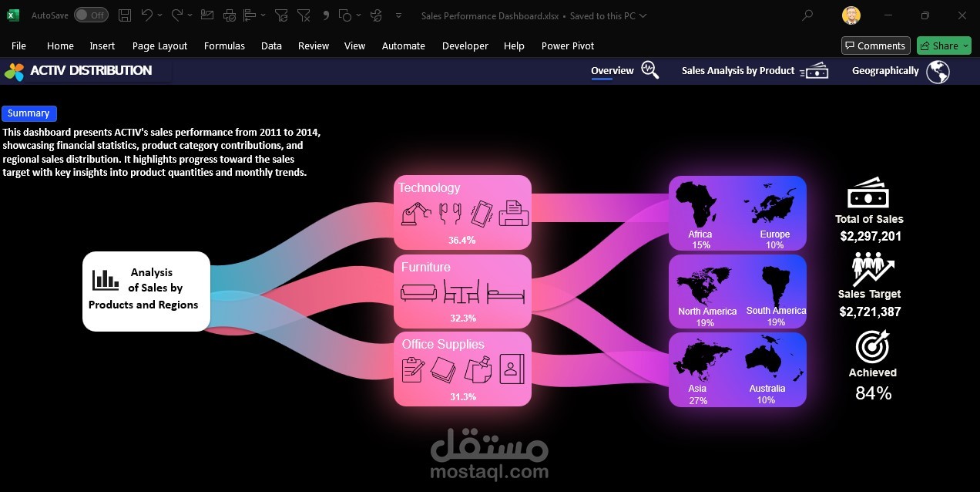Click the Furniture category card title
The width and height of the screenshot is (980, 492).
pos(425,267)
